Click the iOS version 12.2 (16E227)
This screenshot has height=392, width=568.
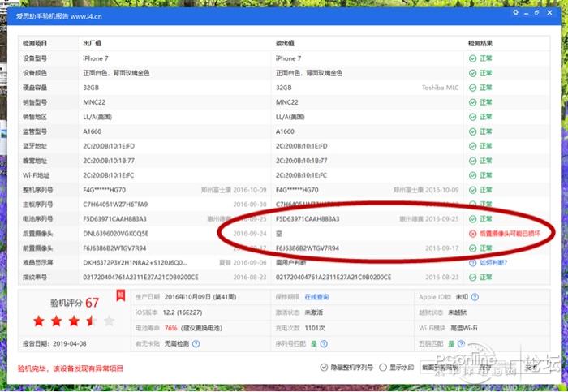183,312
